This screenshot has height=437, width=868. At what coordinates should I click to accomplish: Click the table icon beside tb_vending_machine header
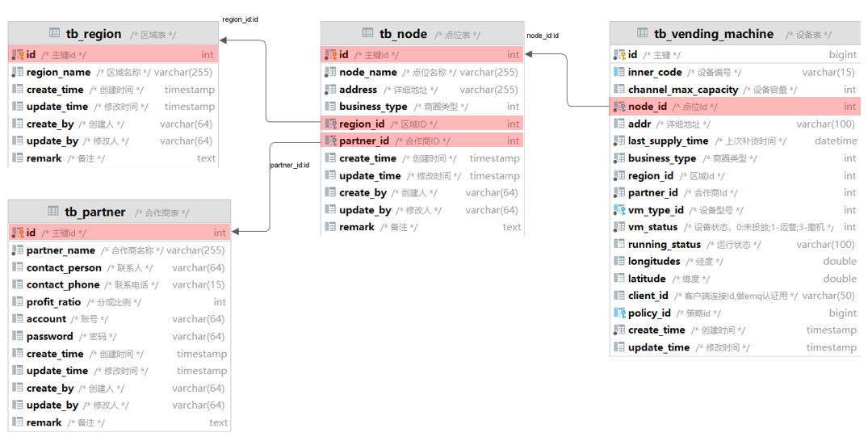tap(642, 33)
